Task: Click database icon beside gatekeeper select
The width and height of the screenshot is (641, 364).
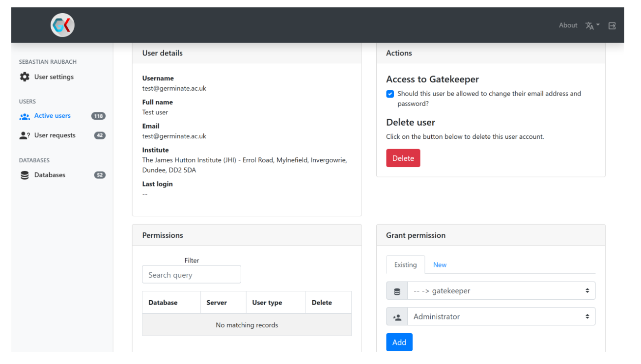Action: [397, 291]
